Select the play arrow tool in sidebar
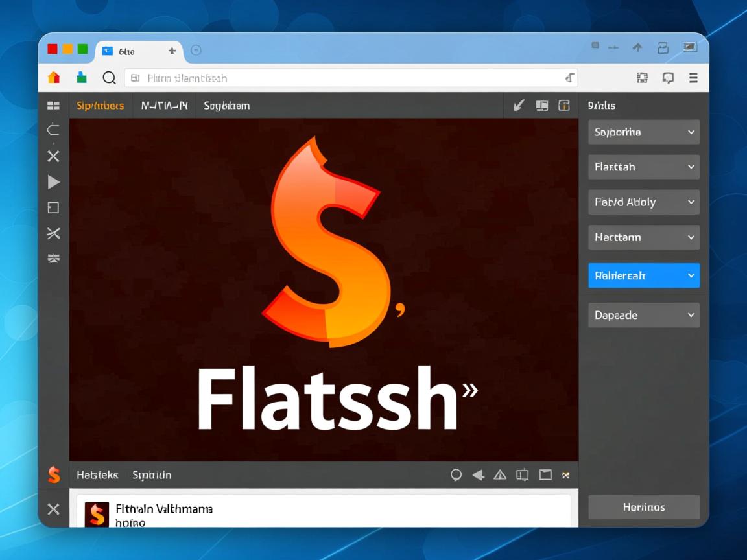747x560 pixels. (54, 182)
